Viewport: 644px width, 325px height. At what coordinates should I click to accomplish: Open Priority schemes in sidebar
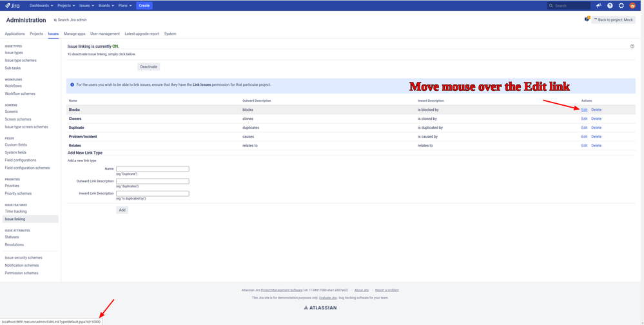[x=18, y=193]
